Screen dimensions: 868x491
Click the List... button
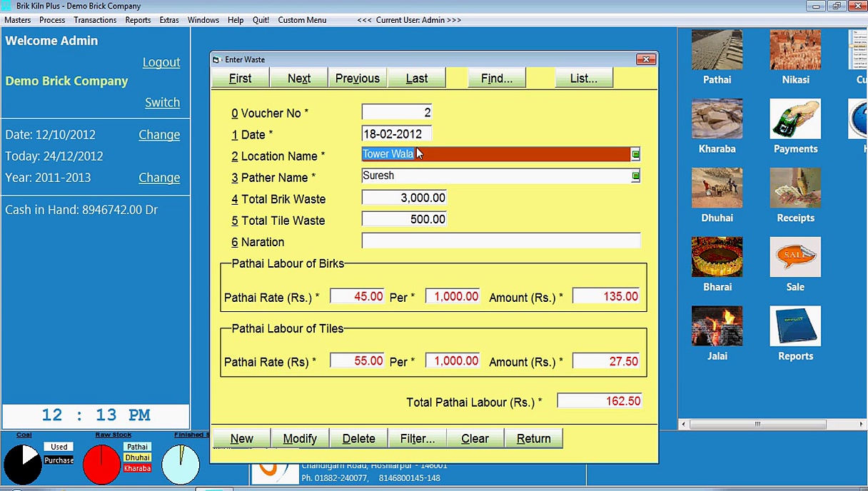584,78
